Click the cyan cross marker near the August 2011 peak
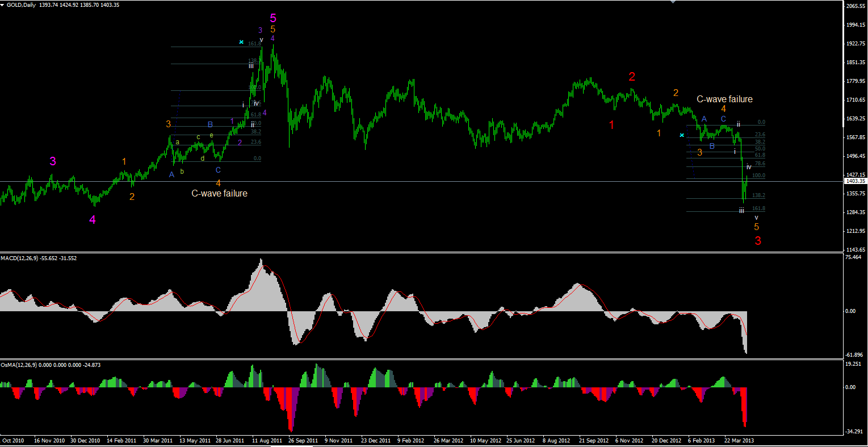 pyautogui.click(x=241, y=43)
